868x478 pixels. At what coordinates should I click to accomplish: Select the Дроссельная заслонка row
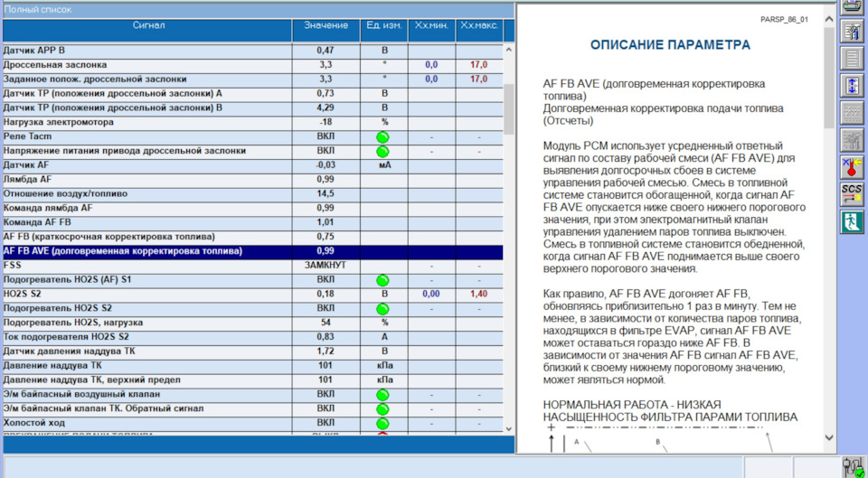click(x=253, y=65)
